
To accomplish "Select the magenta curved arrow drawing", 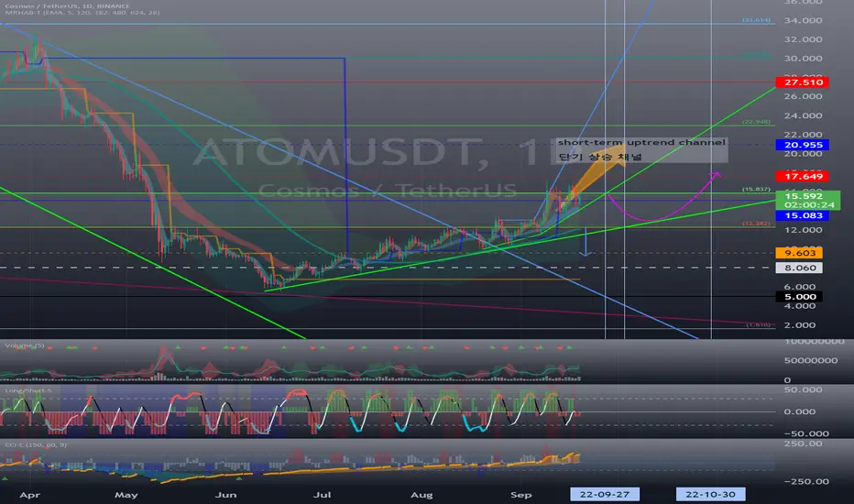I will click(664, 196).
